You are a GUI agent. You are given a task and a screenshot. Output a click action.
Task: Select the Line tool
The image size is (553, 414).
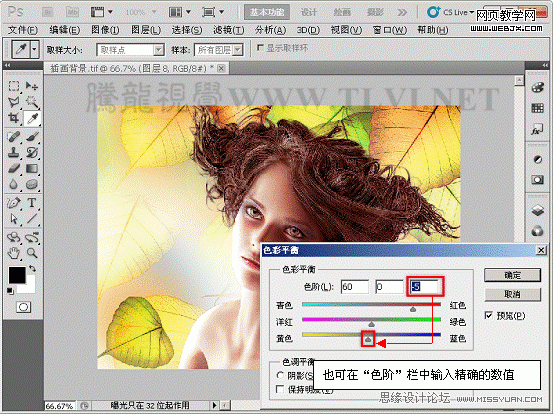point(32,219)
